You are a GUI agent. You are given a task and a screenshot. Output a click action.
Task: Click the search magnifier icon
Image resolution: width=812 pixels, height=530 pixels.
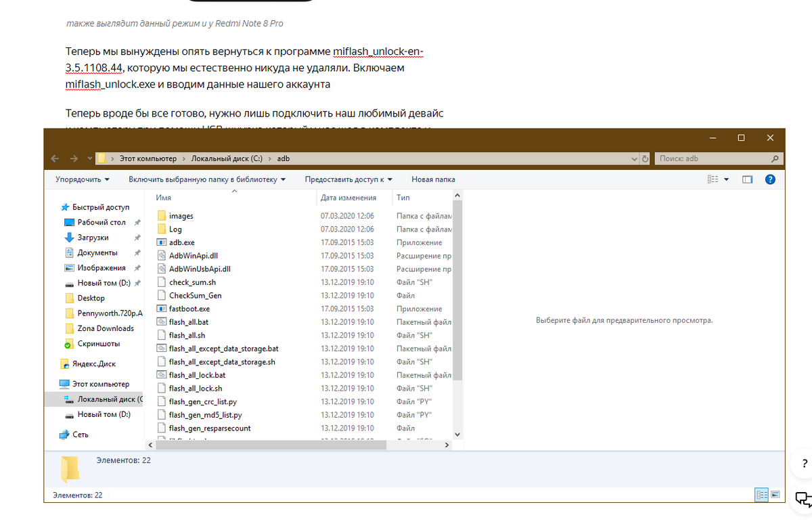pos(775,158)
